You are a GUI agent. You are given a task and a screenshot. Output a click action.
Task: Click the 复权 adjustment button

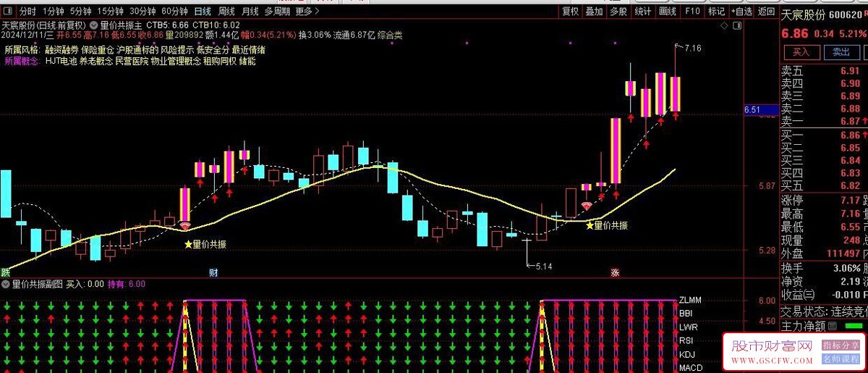(571, 12)
